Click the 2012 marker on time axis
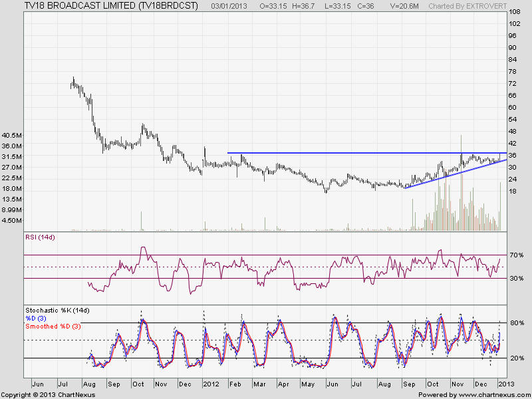Viewport: 532px width, 399px height. point(211,384)
